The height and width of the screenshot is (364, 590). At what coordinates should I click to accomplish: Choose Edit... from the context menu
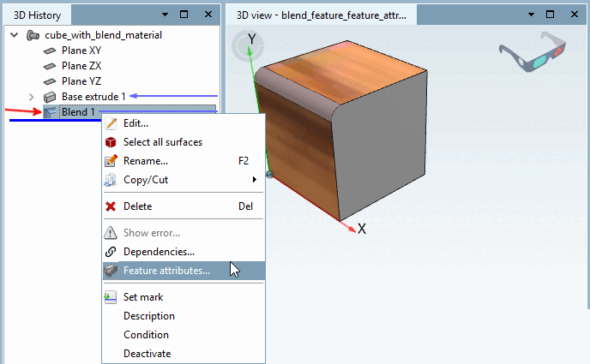coord(184,123)
